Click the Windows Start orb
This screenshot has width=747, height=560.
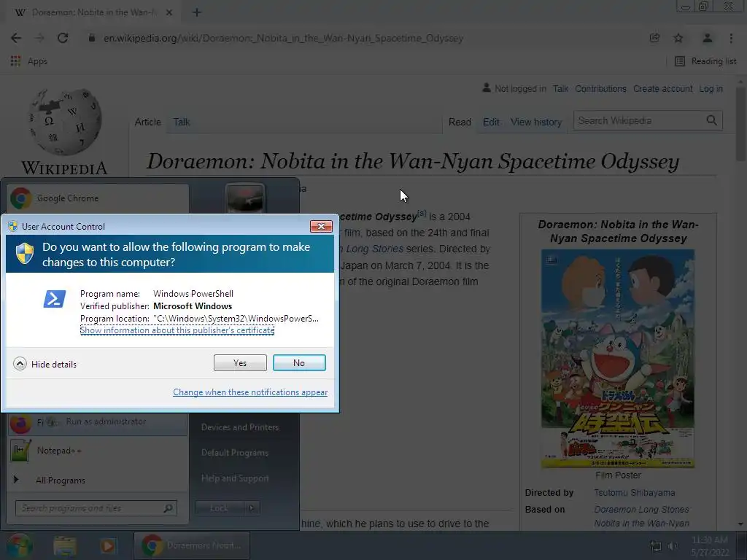(19, 545)
